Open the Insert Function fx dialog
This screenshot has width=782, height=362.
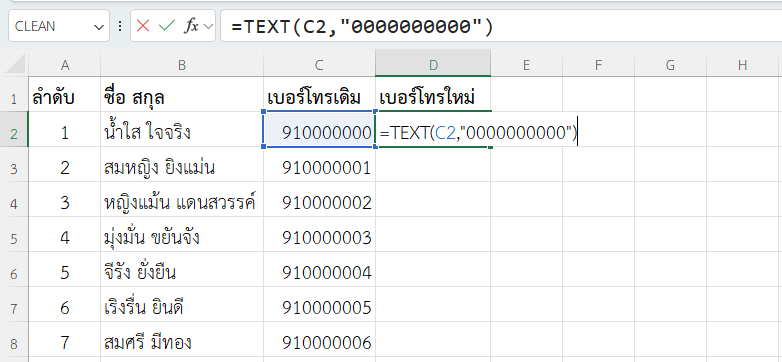[190, 26]
